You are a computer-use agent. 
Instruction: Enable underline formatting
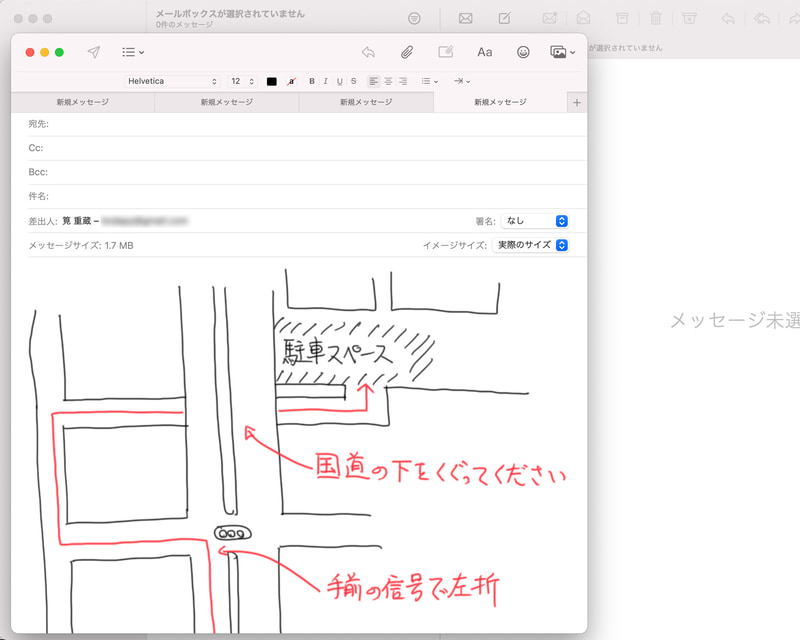tap(339, 81)
